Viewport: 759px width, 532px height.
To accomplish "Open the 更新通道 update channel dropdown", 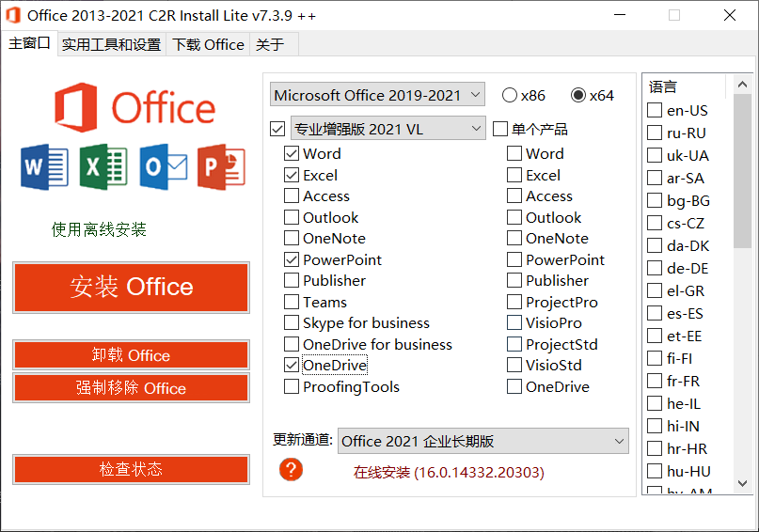I will coord(483,441).
